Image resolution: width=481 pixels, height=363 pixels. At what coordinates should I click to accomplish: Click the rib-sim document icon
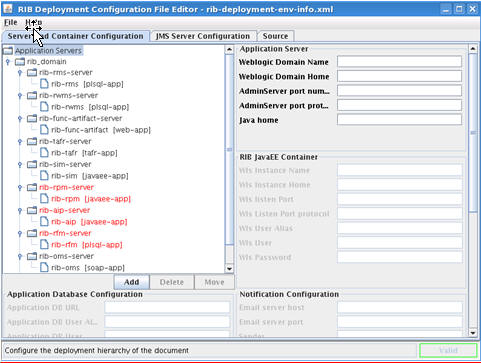[44, 176]
